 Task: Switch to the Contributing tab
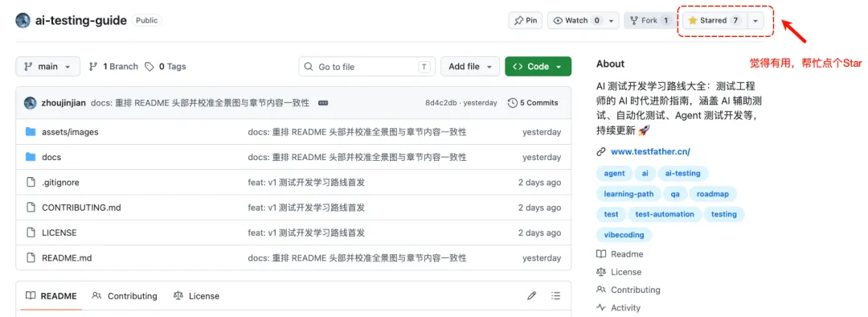coord(125,296)
